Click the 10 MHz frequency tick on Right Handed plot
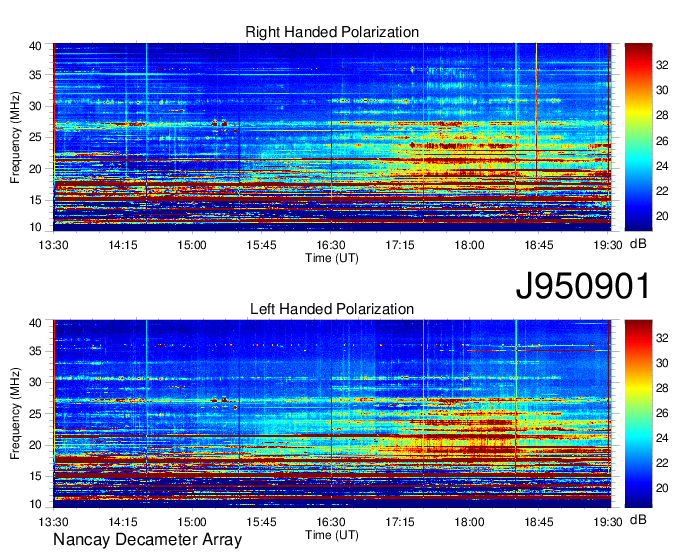 (35, 227)
